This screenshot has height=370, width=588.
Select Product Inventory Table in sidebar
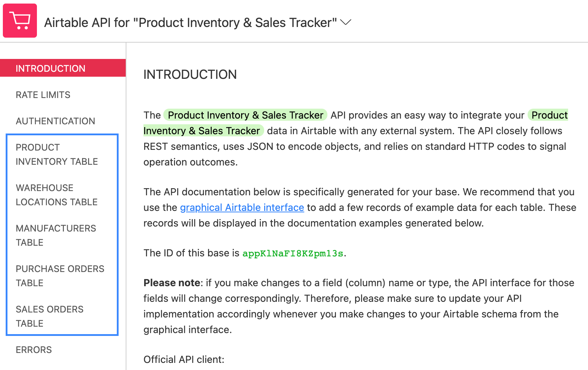(57, 154)
